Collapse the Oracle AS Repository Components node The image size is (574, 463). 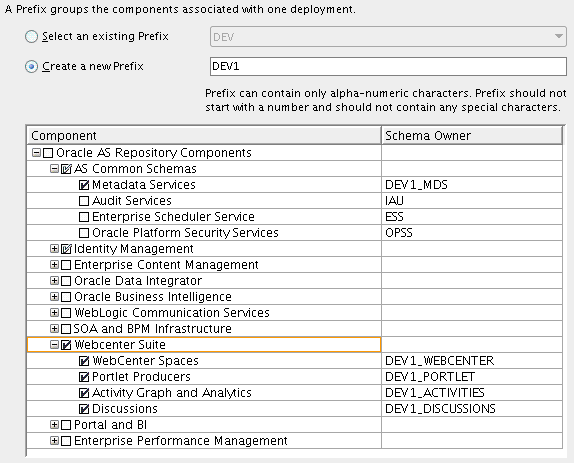[36, 152]
